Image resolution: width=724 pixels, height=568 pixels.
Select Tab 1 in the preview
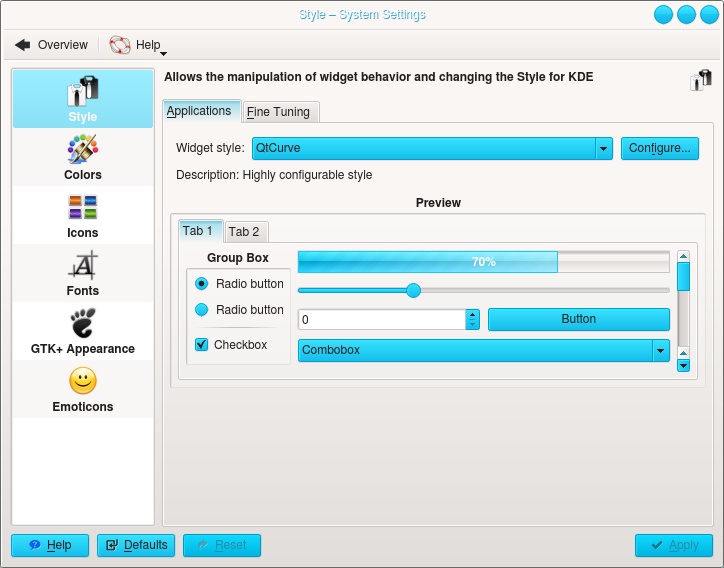click(200, 230)
